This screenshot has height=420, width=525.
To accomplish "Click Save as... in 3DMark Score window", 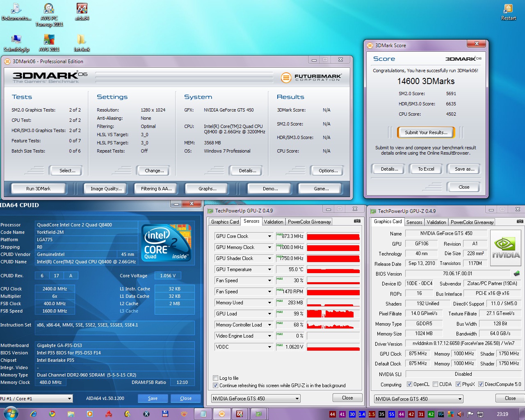I will coord(464,169).
